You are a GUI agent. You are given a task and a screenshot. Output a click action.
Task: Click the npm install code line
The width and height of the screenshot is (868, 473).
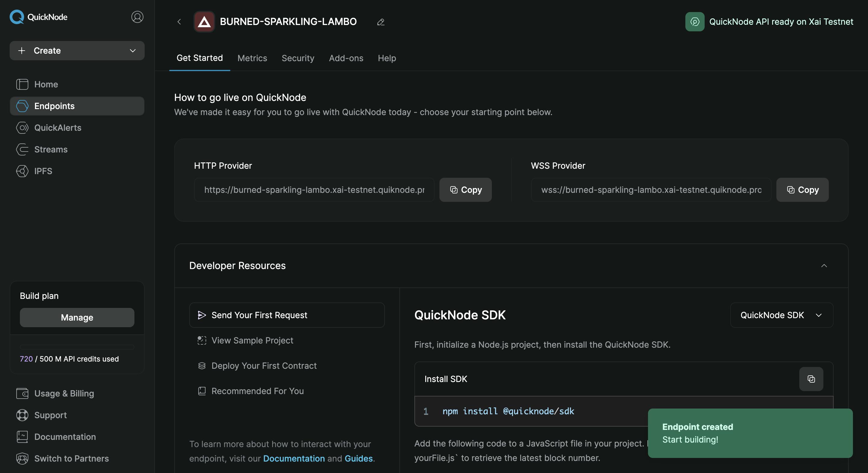point(508,411)
